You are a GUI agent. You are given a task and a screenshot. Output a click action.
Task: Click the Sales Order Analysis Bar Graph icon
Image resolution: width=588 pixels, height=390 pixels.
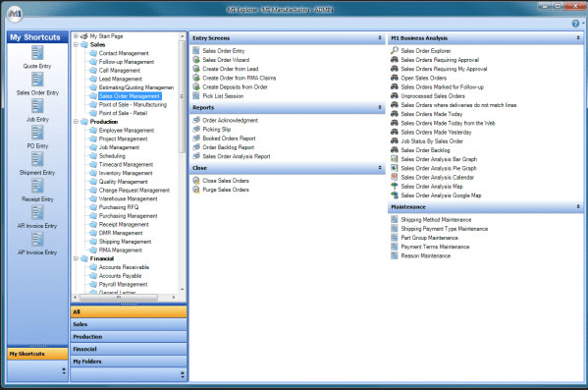point(394,159)
